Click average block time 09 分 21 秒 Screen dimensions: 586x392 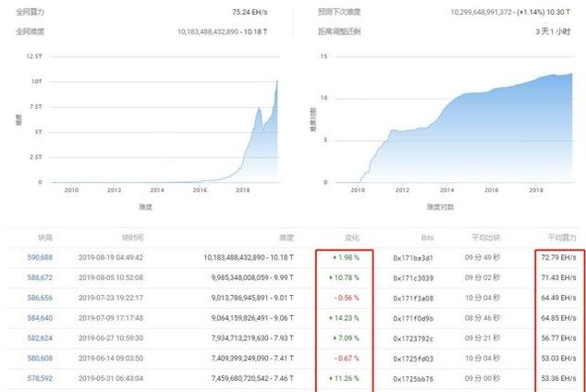[x=482, y=338]
